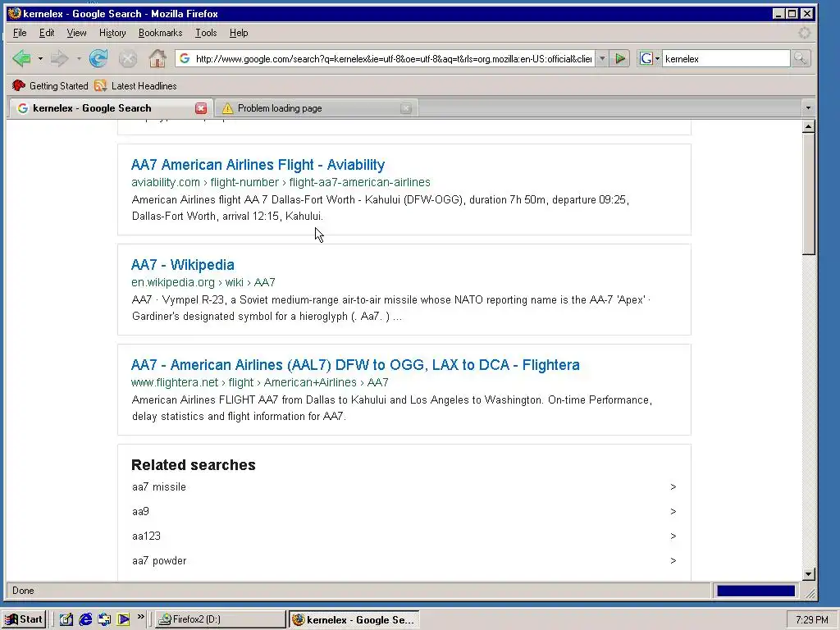Click the first quick launch notepad icon
This screenshot has height=630, width=840.
tap(66, 619)
